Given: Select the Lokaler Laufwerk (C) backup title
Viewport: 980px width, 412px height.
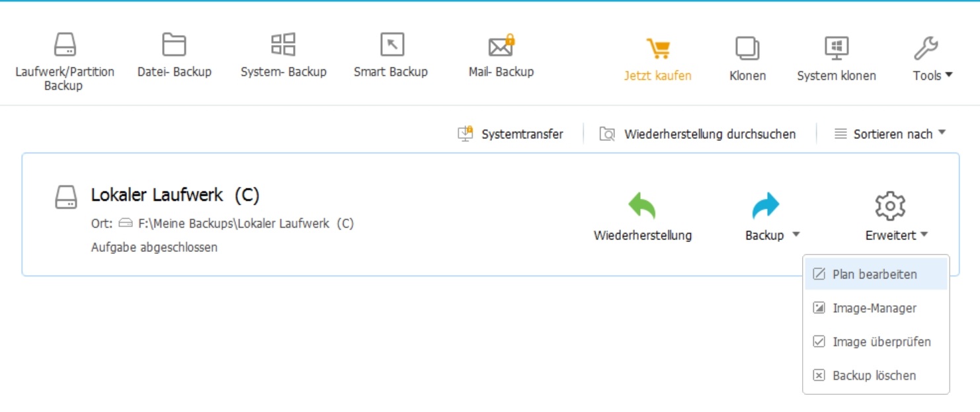Looking at the screenshot, I should [x=175, y=195].
